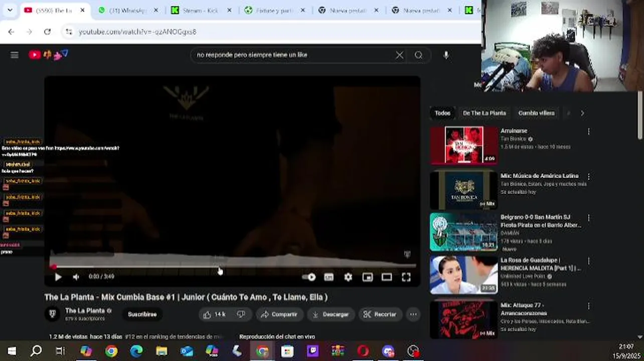
Task: Open Opera browser from taskbar
Action: pyautogui.click(x=363, y=351)
